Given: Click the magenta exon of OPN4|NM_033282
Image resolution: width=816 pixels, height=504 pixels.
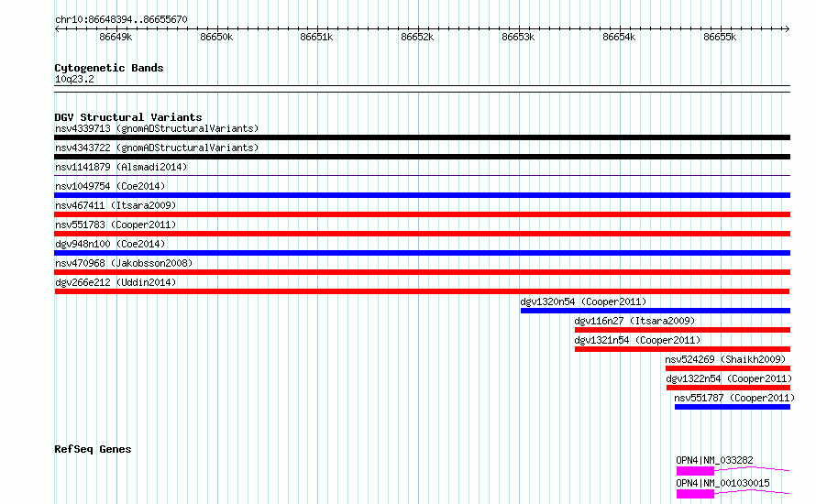Looking at the screenshot, I should pyautogui.click(x=695, y=471).
